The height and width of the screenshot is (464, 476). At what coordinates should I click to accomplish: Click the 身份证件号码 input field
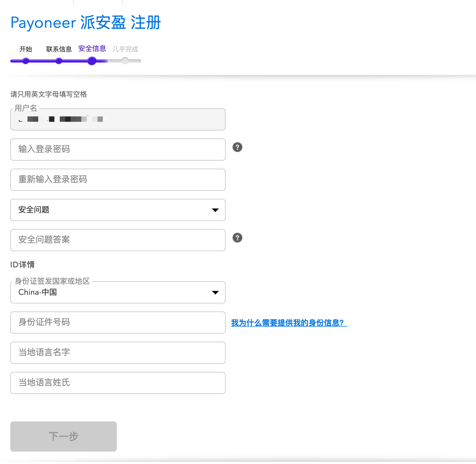tap(118, 323)
